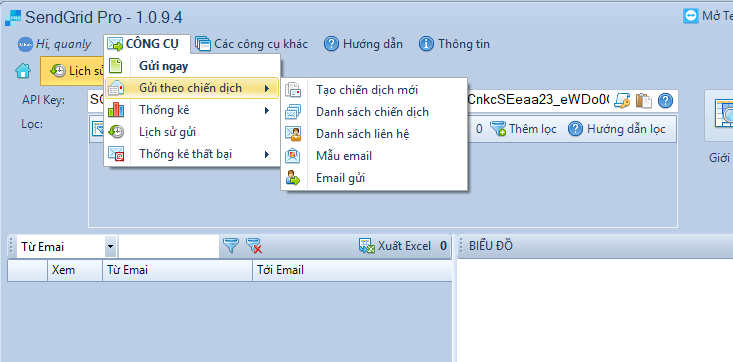Image resolution: width=733 pixels, height=362 pixels.
Task: Open the Lịch sử tab
Action: pyautogui.click(x=72, y=71)
